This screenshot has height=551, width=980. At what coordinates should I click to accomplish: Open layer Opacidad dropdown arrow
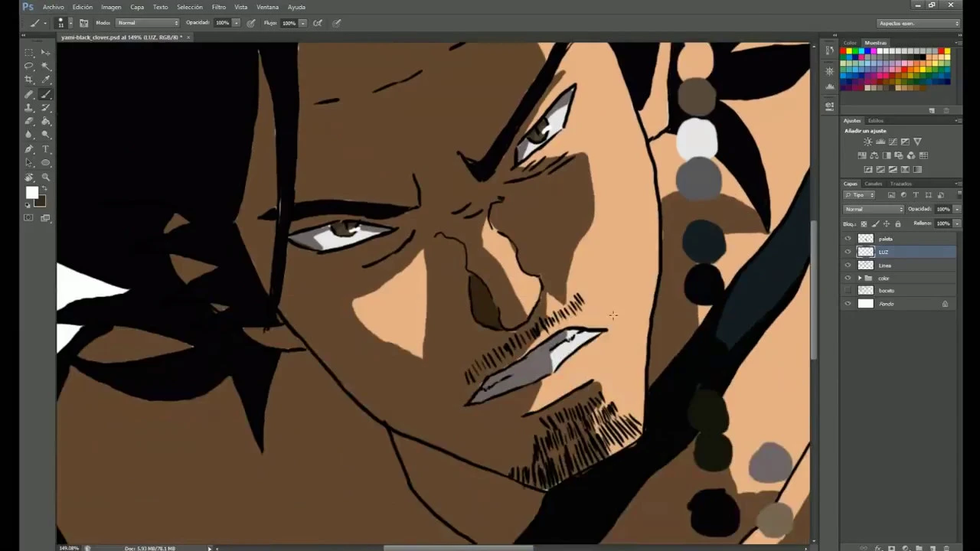[957, 209]
